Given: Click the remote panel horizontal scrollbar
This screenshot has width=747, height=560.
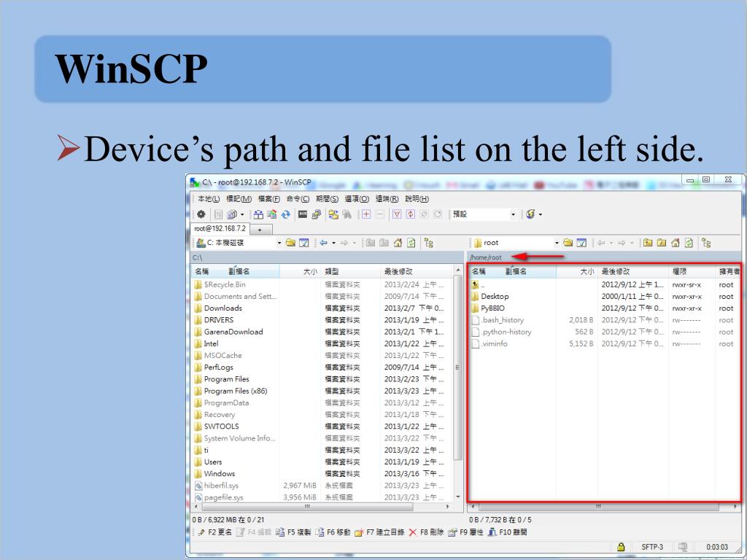Looking at the screenshot, I should coord(604,507).
